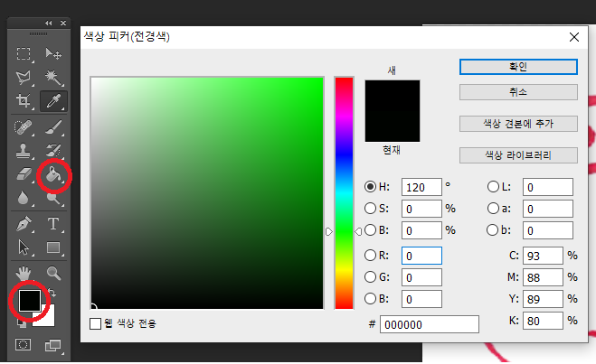This screenshot has width=596, height=364.
Task: Enable the 웹 색상 전용 checkbox
Action: (x=95, y=323)
